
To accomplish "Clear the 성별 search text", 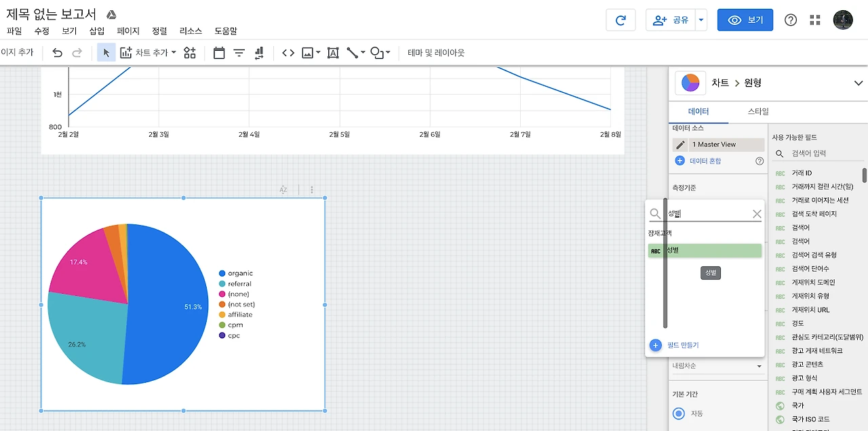I will pos(757,214).
